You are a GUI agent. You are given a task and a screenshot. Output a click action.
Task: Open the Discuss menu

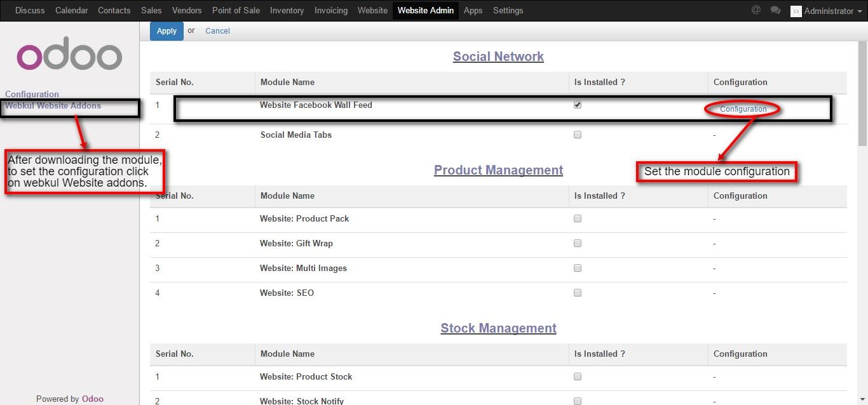(30, 10)
